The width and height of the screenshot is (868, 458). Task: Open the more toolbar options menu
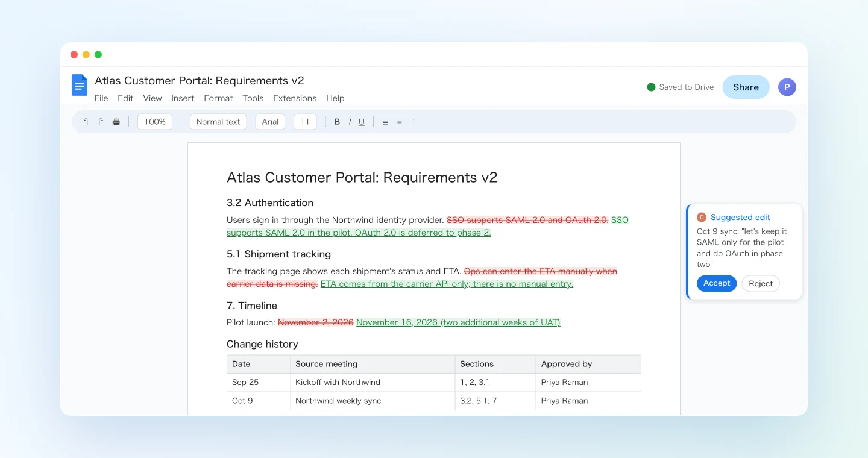coord(414,122)
